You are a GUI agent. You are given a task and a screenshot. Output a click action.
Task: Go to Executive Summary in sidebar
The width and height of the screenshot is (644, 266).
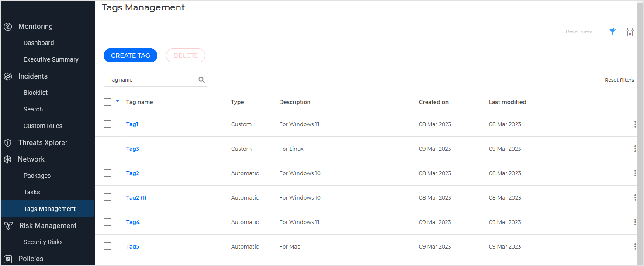pyautogui.click(x=51, y=59)
